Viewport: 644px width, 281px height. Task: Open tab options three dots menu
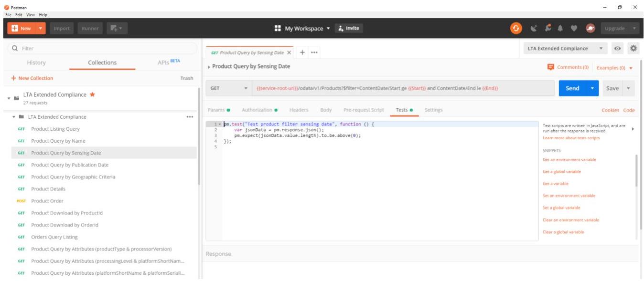tap(314, 52)
